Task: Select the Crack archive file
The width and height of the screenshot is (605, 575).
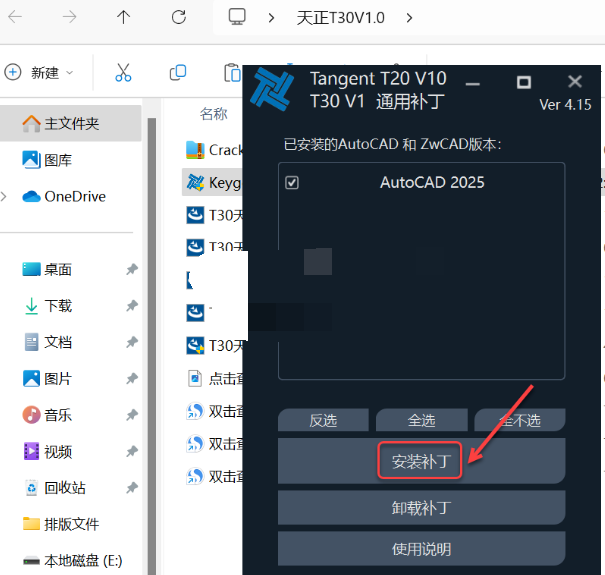Action: pyautogui.click(x=214, y=150)
